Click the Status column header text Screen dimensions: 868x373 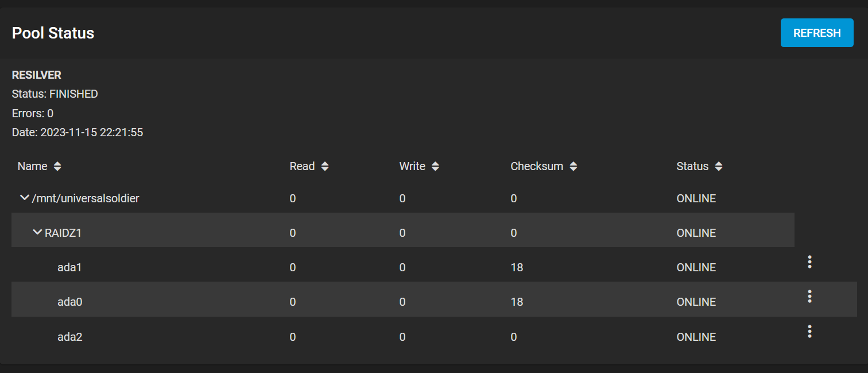(x=692, y=167)
